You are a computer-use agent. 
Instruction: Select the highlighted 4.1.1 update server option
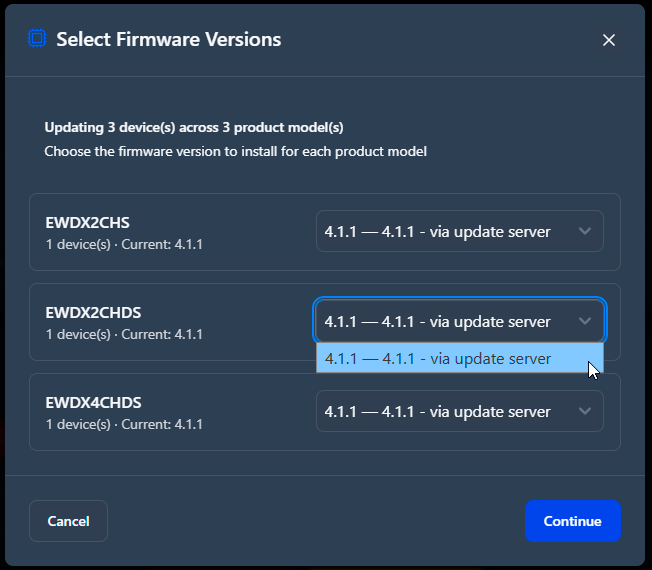pos(459,358)
